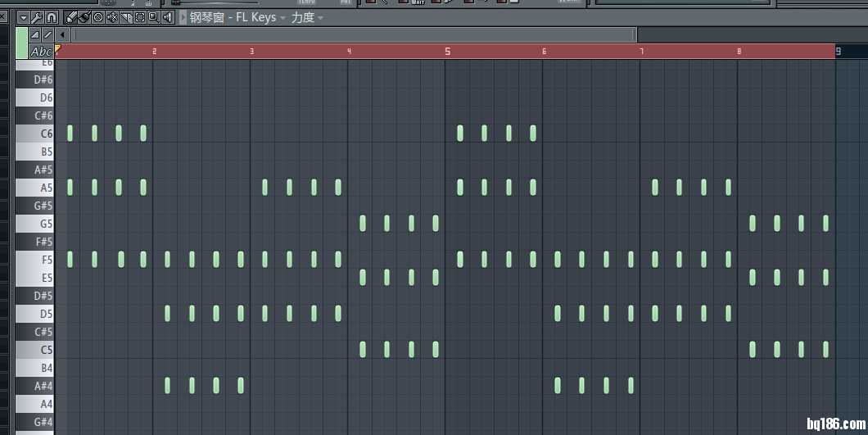Select the Delete tool

(98, 17)
